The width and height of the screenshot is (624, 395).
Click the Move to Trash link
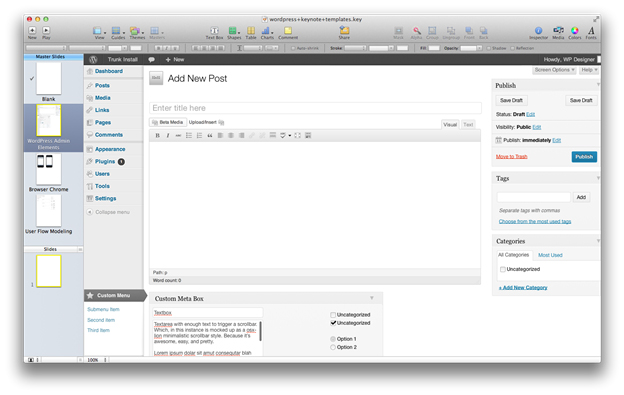[511, 157]
